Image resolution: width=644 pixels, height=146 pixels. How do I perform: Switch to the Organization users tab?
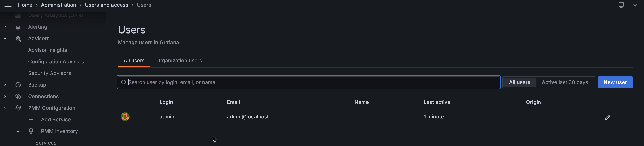click(179, 61)
